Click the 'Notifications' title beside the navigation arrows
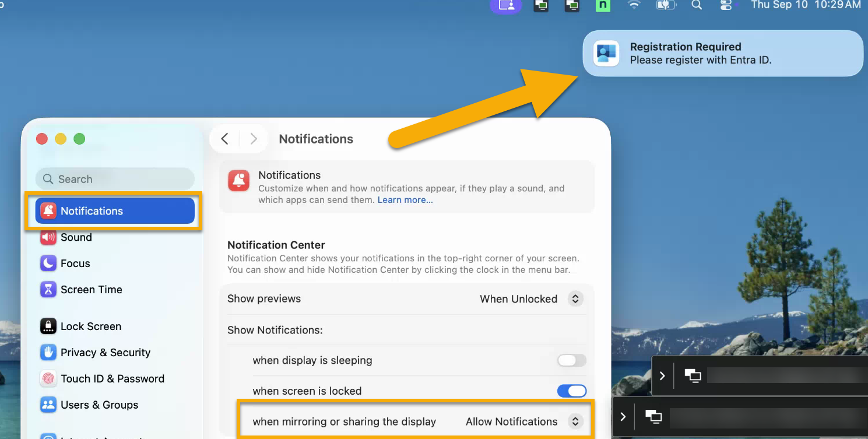 pyautogui.click(x=316, y=139)
